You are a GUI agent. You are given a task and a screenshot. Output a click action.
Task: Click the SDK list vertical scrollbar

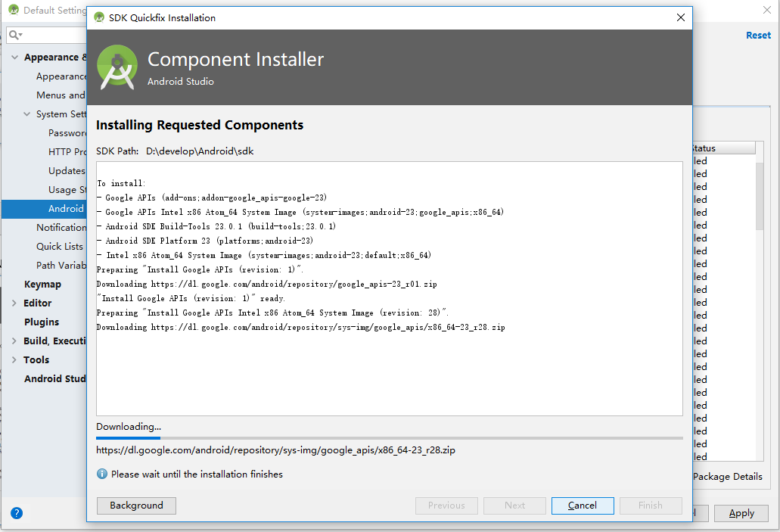pos(760,197)
